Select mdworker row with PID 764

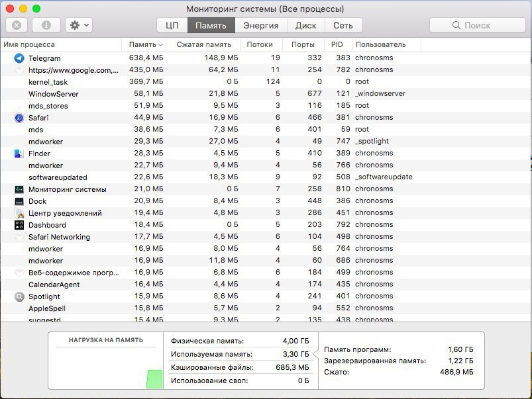[x=266, y=249]
